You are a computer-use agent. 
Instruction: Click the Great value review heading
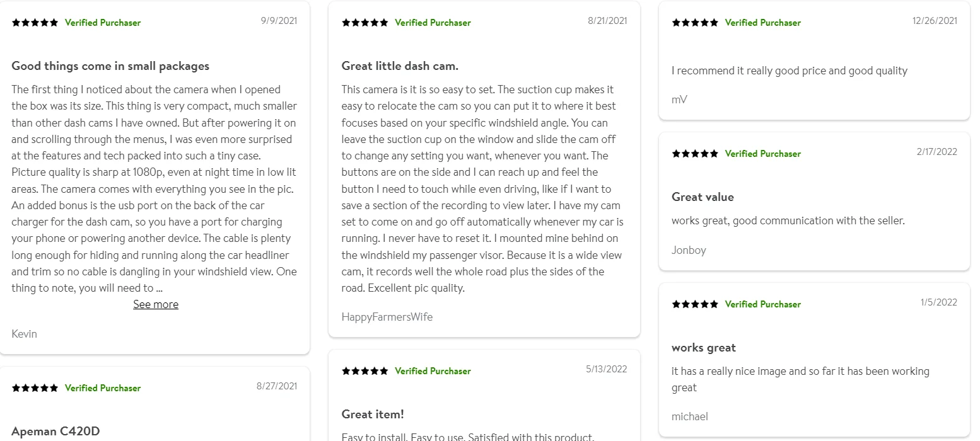703,197
